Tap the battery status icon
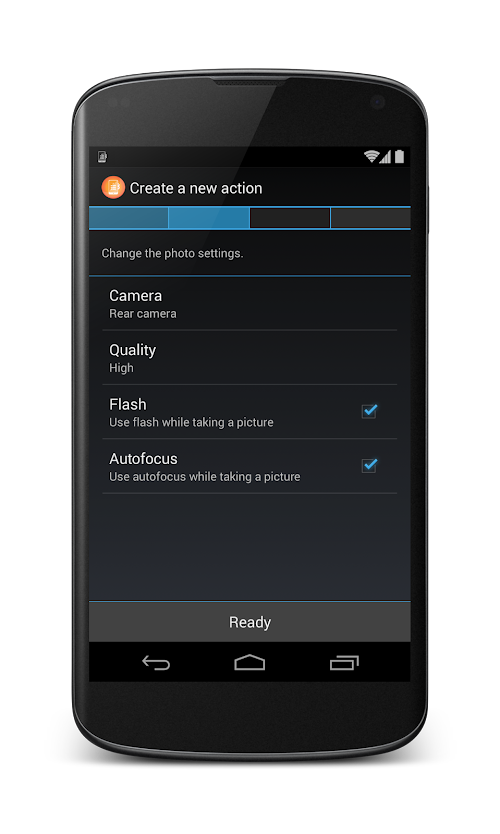This screenshot has height=834, width=500. pos(399,156)
